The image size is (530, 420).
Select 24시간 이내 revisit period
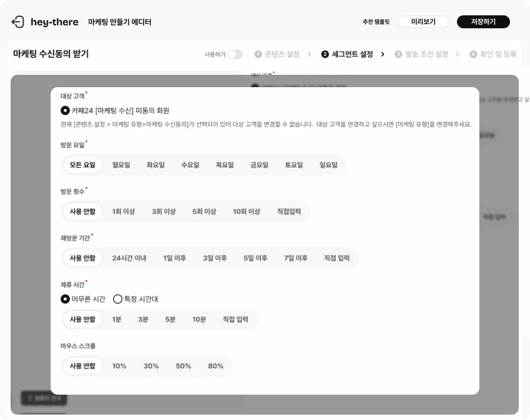tap(130, 258)
